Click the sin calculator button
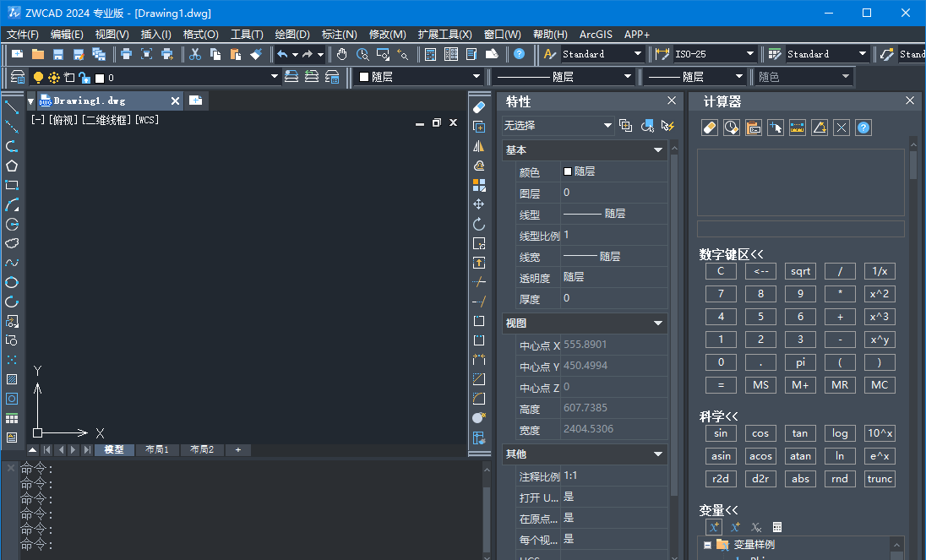This screenshot has height=560, width=926. pyautogui.click(x=721, y=433)
